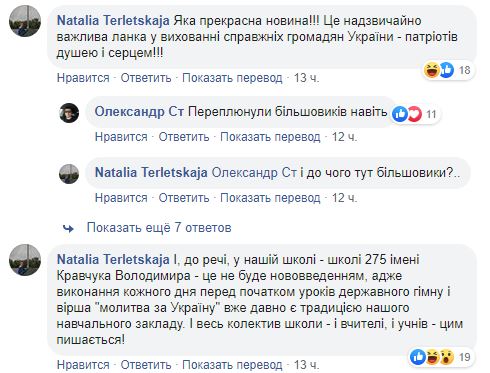This screenshot has width=490, height=373.
Task: Click laughing emoji reaction on first comment
Action: pos(431,70)
